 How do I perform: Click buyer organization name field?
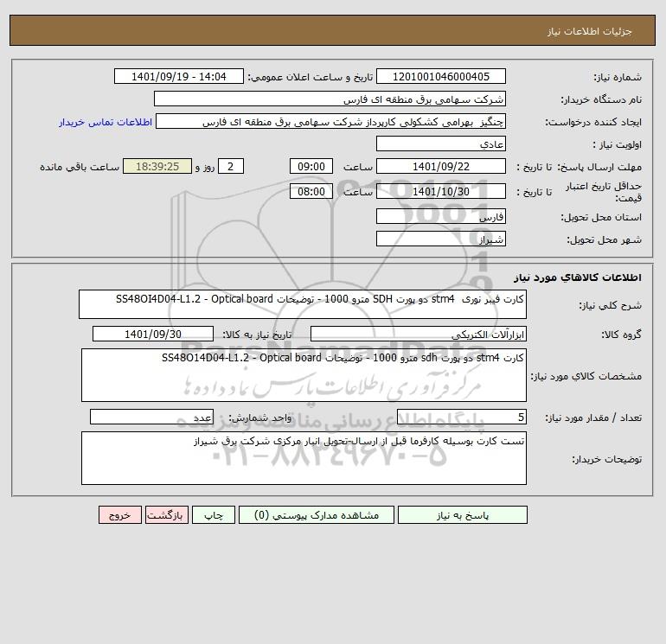(330, 99)
